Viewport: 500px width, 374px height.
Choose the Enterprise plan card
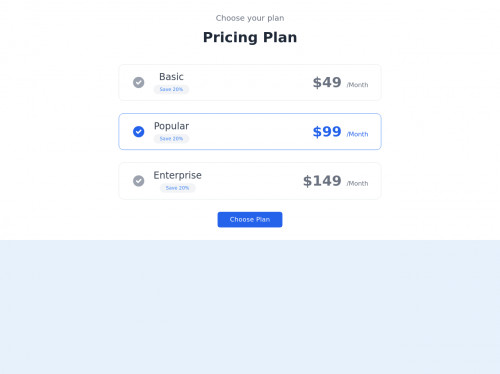[250, 181]
